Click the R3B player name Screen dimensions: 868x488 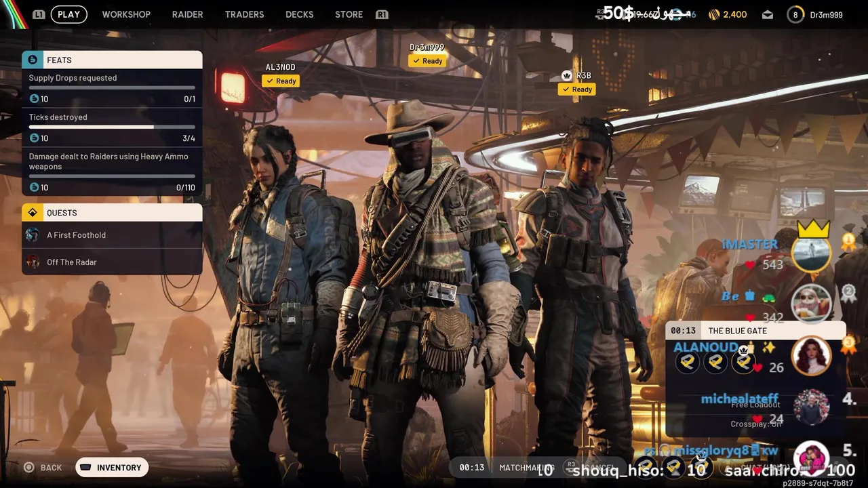click(x=583, y=76)
